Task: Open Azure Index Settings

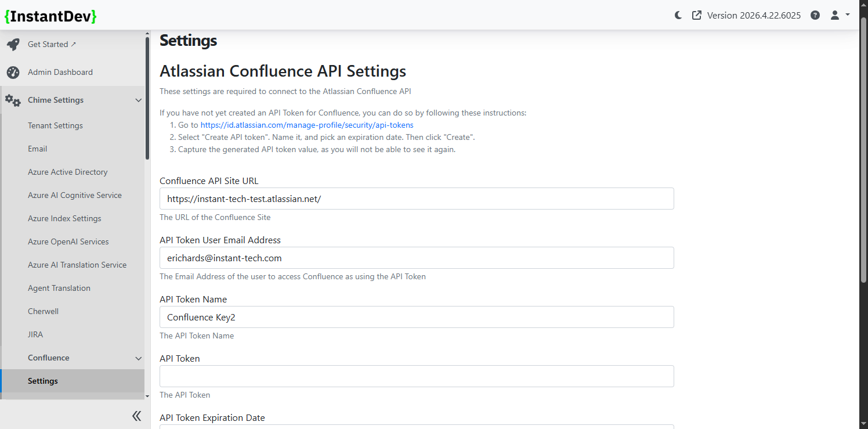Action: (x=64, y=218)
